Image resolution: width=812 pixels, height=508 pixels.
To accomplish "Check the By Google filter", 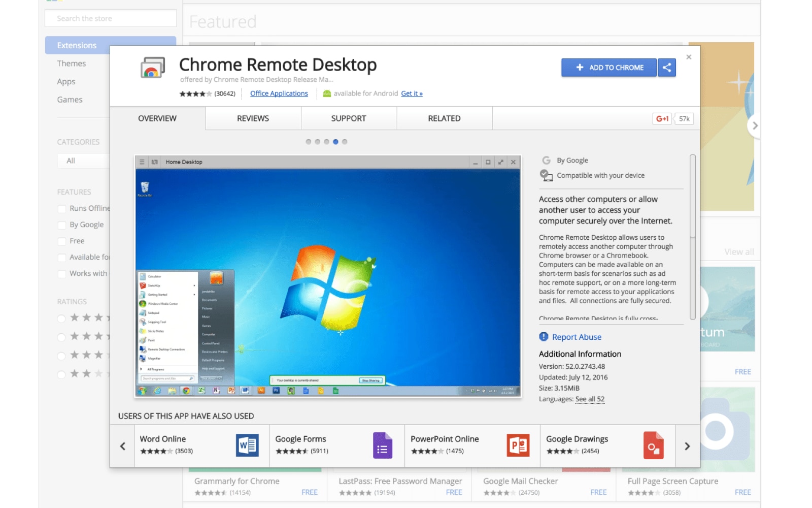I will click(61, 225).
